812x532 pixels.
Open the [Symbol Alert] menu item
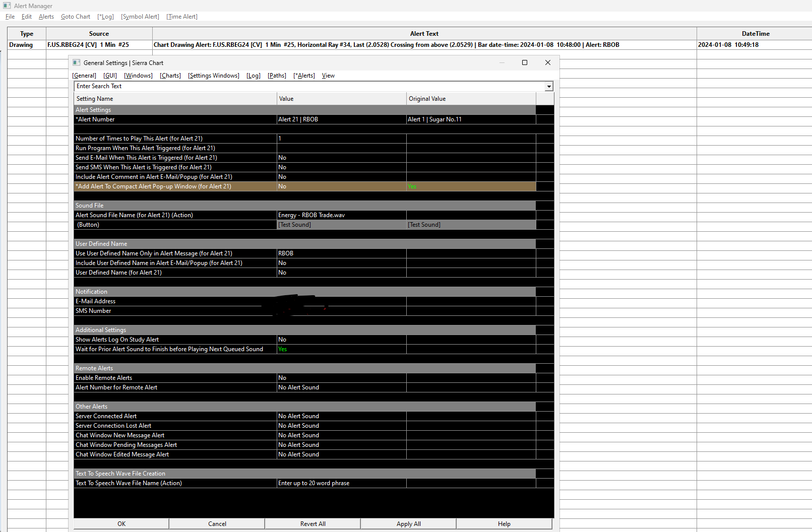[x=140, y=17]
